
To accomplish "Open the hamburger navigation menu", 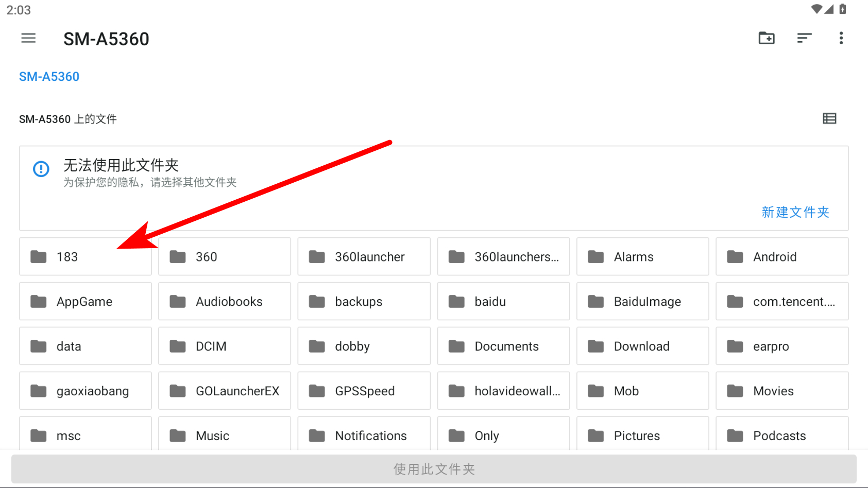I will (28, 38).
